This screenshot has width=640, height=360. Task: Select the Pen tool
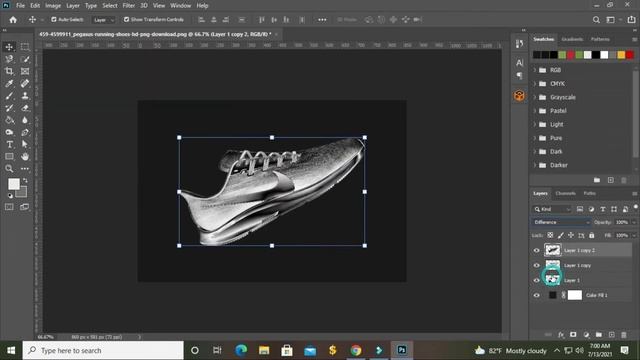[x=25, y=132]
